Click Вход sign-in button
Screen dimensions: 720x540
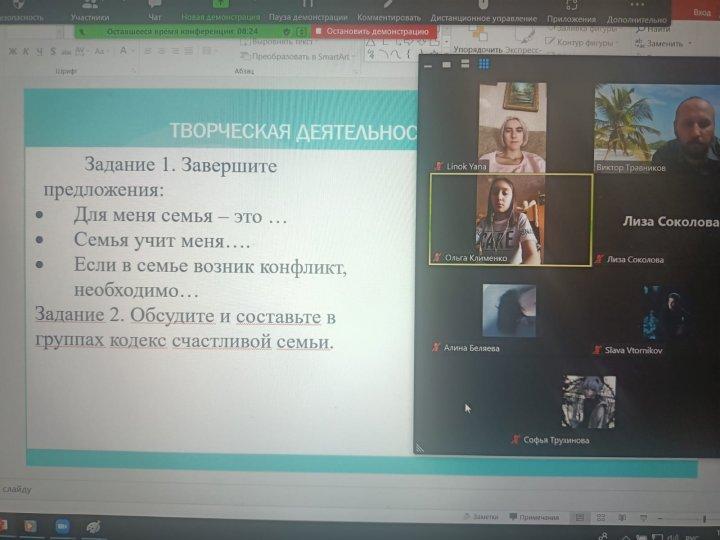pos(702,12)
